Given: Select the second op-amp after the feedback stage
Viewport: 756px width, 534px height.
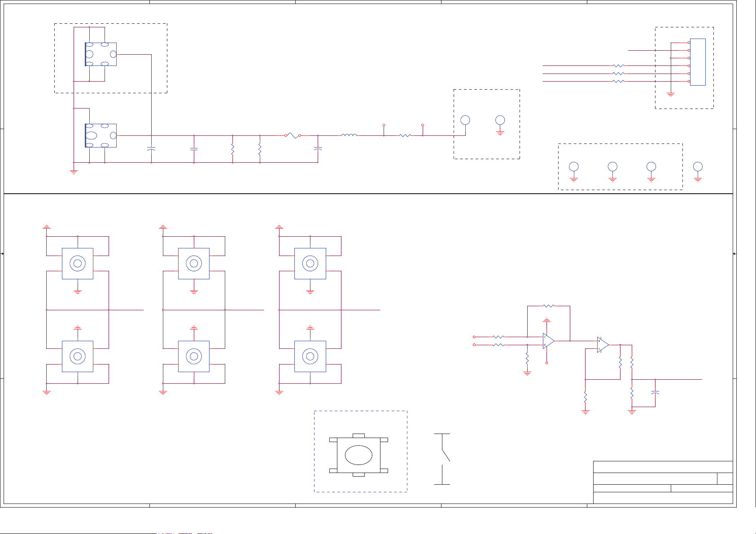Looking at the screenshot, I should coord(603,345).
